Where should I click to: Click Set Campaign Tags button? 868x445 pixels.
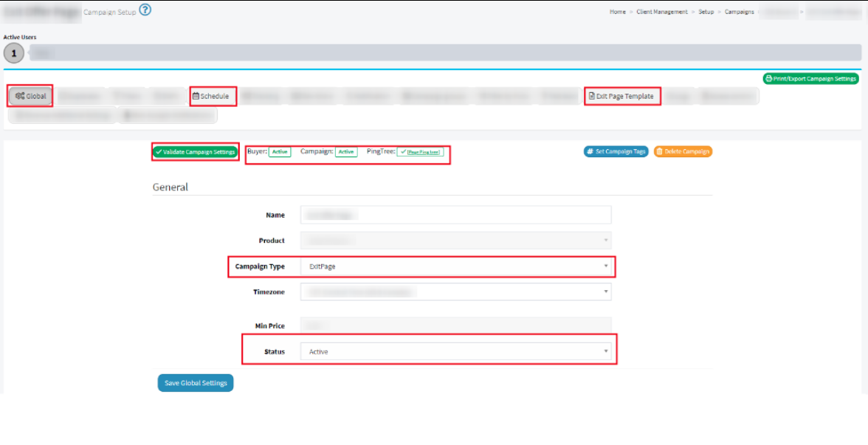(616, 151)
